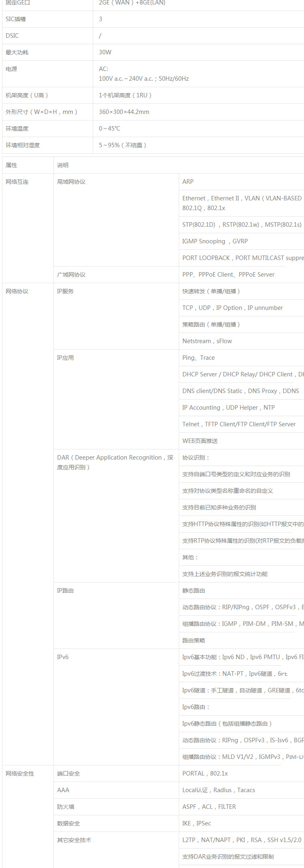This screenshot has width=304, height=868.
Task: Click the Ping、Trace cell
Action: point(199,358)
